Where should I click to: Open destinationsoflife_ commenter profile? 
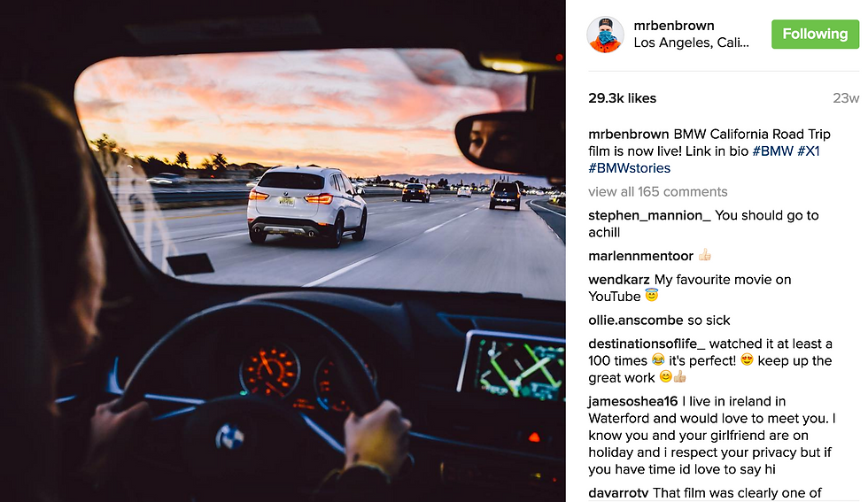(x=647, y=344)
